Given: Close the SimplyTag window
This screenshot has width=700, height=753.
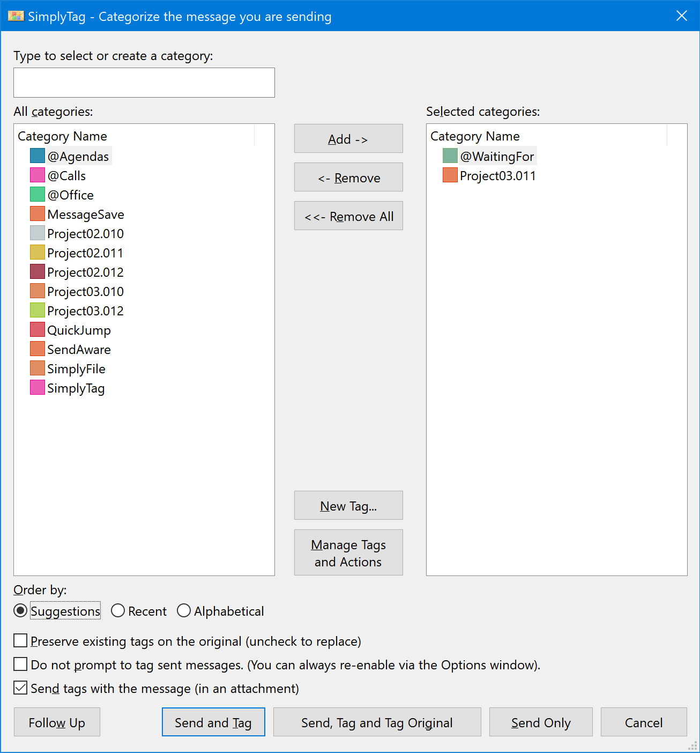Looking at the screenshot, I should point(682,16).
